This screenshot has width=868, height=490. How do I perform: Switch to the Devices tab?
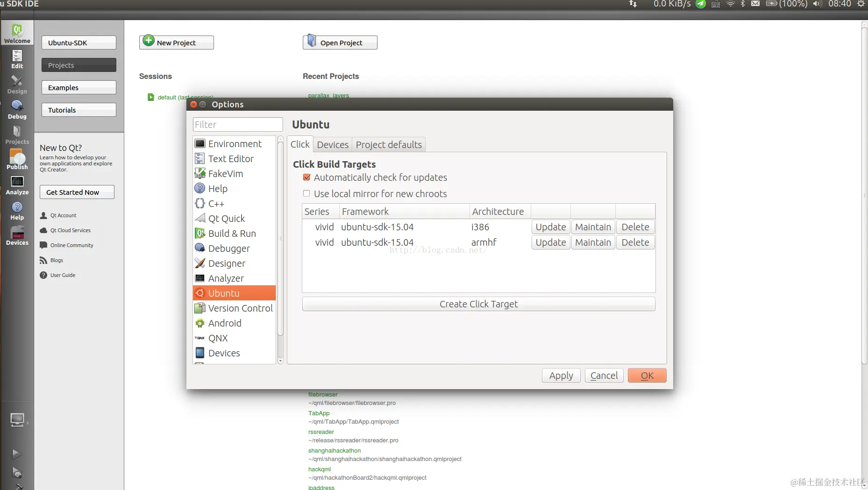point(333,145)
